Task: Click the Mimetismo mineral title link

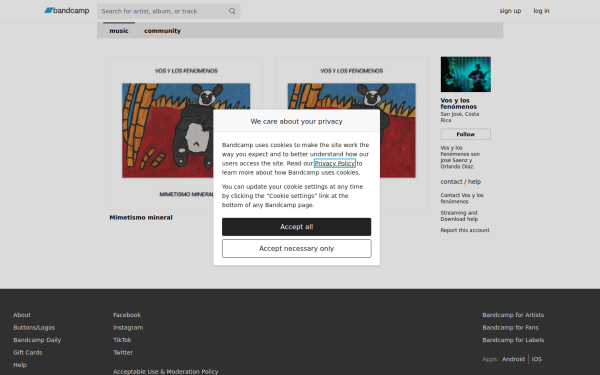Action: click(141, 217)
